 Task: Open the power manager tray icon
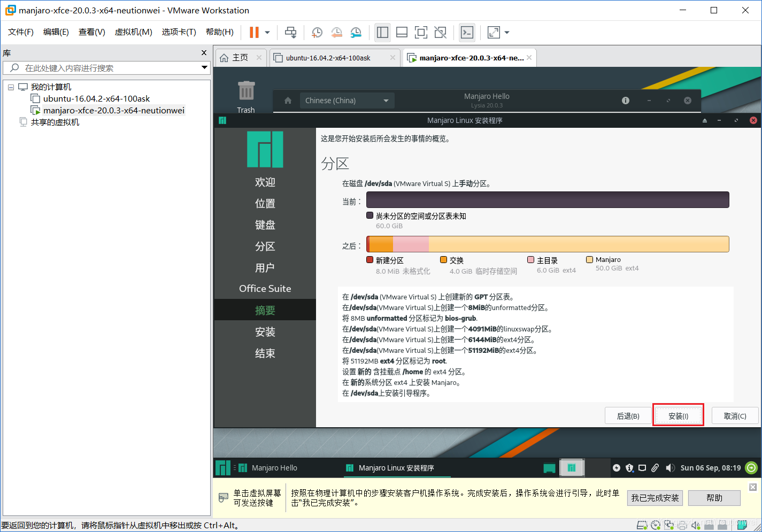coord(617,468)
